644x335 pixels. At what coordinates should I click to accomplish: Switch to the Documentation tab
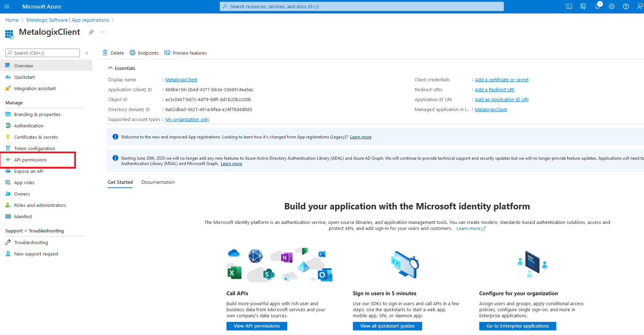[x=158, y=182]
